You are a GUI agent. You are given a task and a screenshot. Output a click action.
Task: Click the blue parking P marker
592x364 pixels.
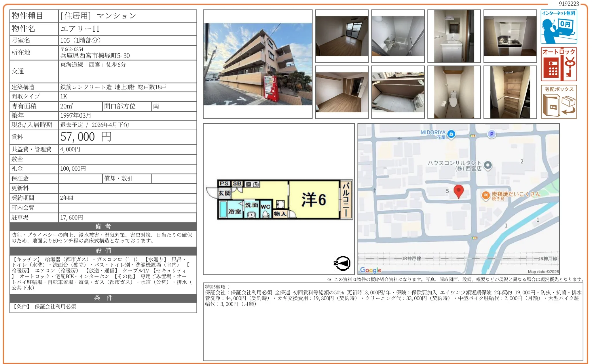[492, 134]
